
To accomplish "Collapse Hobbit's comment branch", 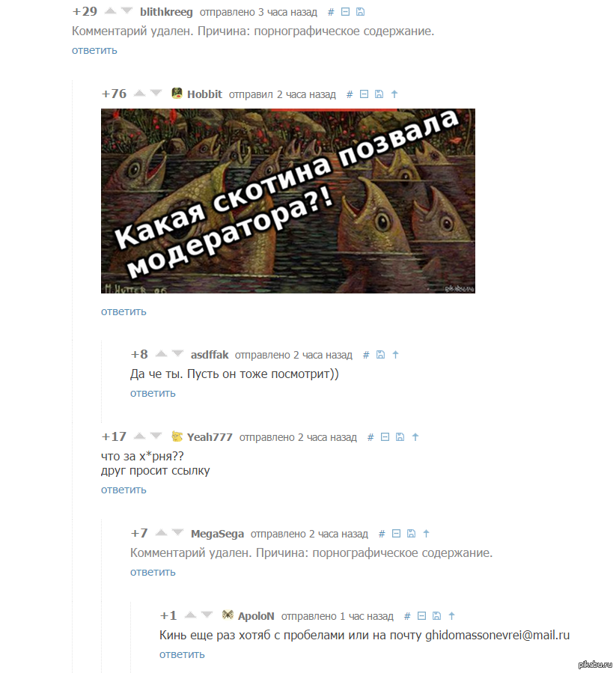I will click(x=364, y=94).
